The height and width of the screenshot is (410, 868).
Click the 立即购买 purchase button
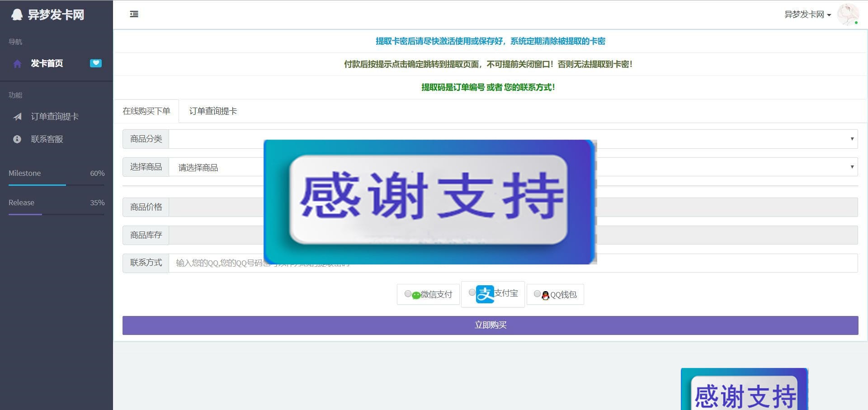[x=490, y=325]
